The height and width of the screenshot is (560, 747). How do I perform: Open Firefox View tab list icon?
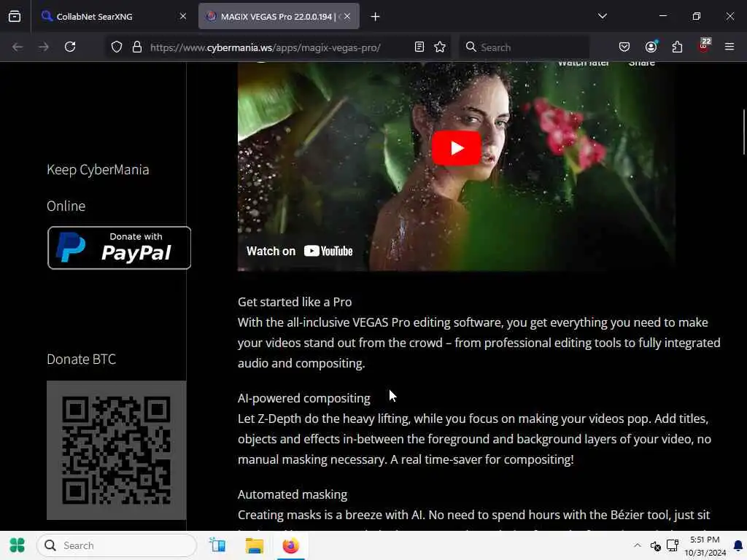pyautogui.click(x=15, y=17)
